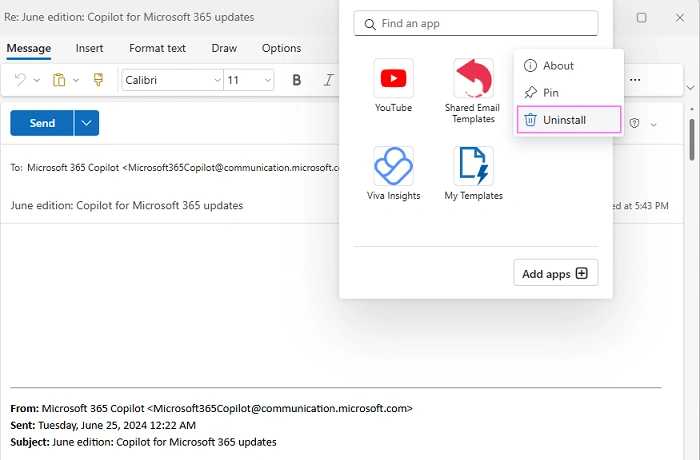Click the To recipient Microsoft 365 Copilot

coord(183,167)
